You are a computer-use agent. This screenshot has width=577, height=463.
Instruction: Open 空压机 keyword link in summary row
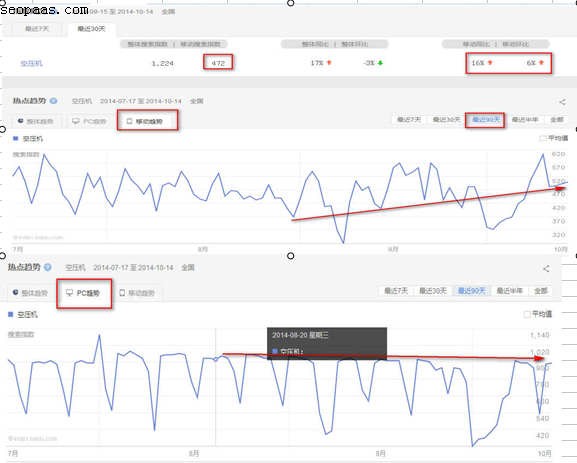coord(31,63)
